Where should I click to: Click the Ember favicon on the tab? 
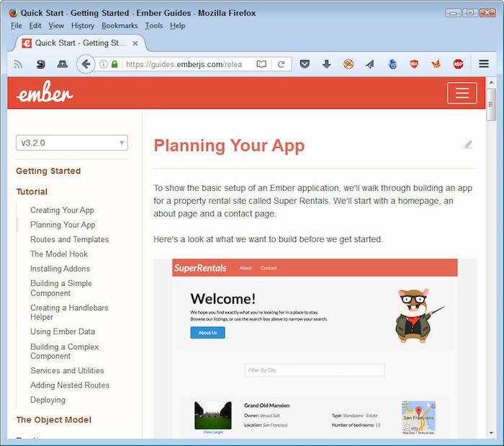27,43
